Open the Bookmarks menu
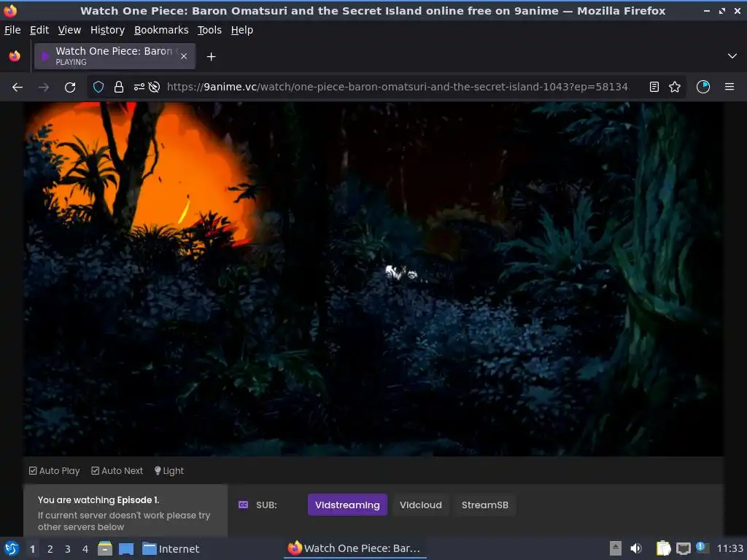Viewport: 747px width, 560px height. 161,30
